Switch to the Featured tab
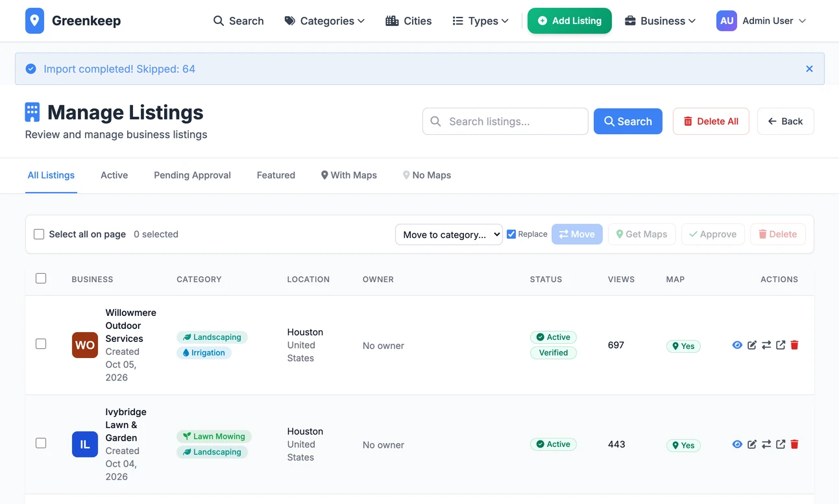Image resolution: width=839 pixels, height=504 pixels. click(276, 175)
